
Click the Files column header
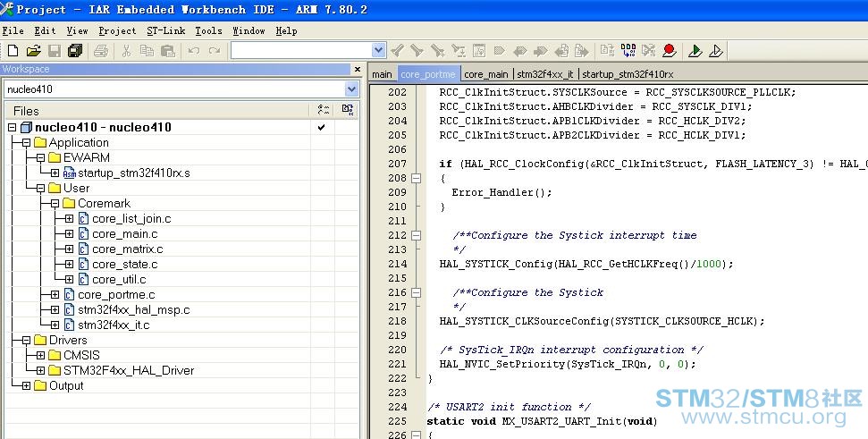[x=157, y=110]
